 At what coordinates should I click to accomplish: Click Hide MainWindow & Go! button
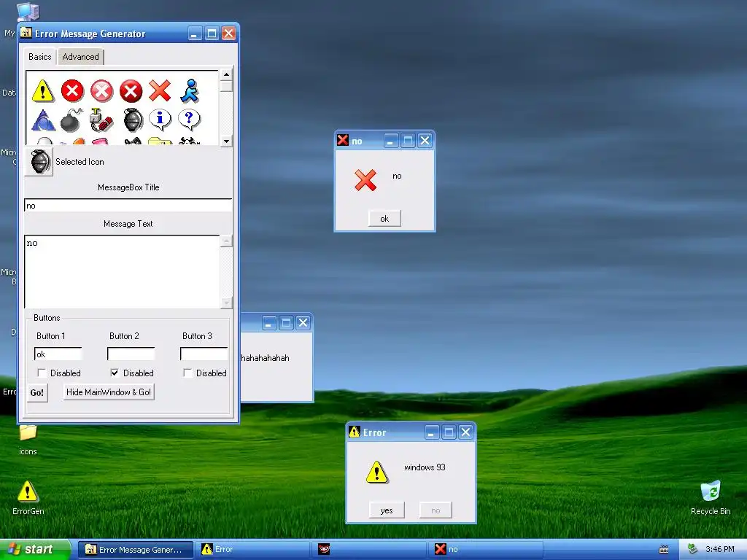[x=109, y=392]
